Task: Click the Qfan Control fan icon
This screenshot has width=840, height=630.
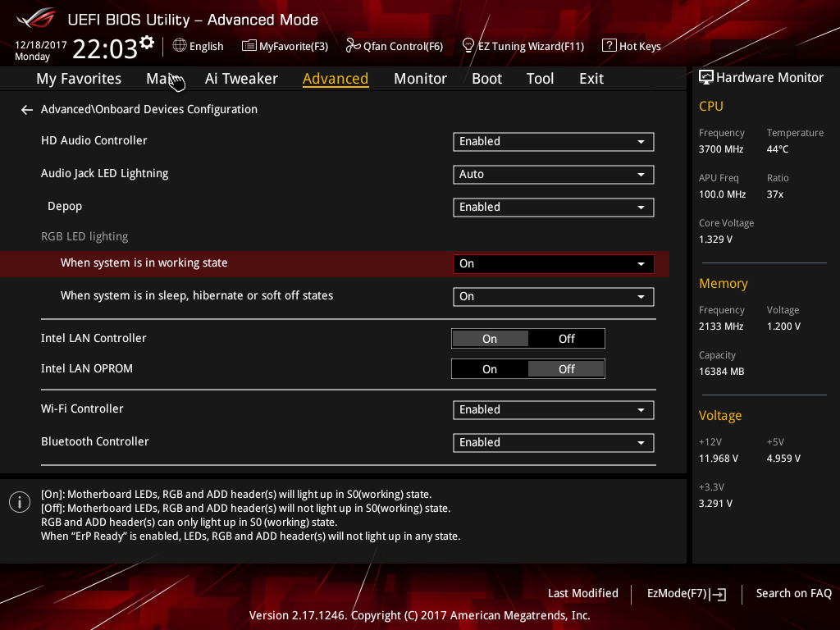Action: pyautogui.click(x=353, y=46)
